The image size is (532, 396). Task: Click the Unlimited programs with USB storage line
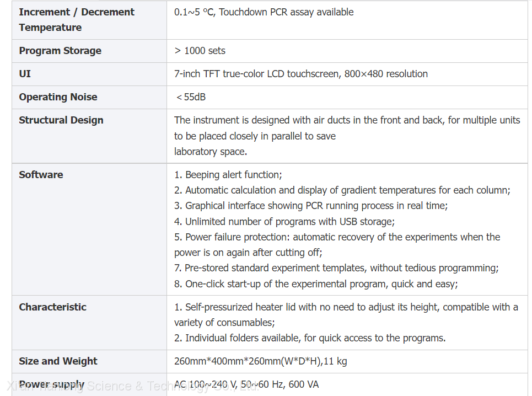[284, 221]
